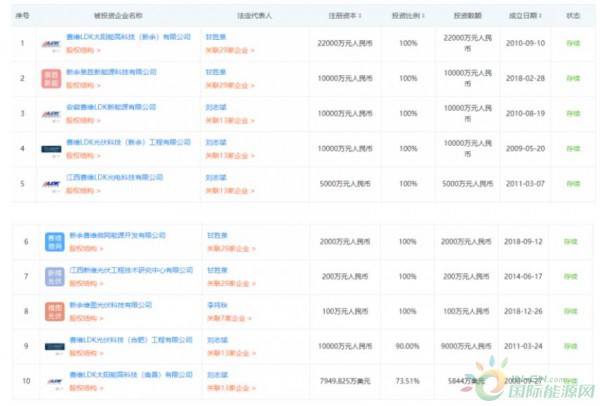The height and width of the screenshot is (406, 600).
Task: View 关联29家企业 link in row 7
Action: click(x=231, y=284)
